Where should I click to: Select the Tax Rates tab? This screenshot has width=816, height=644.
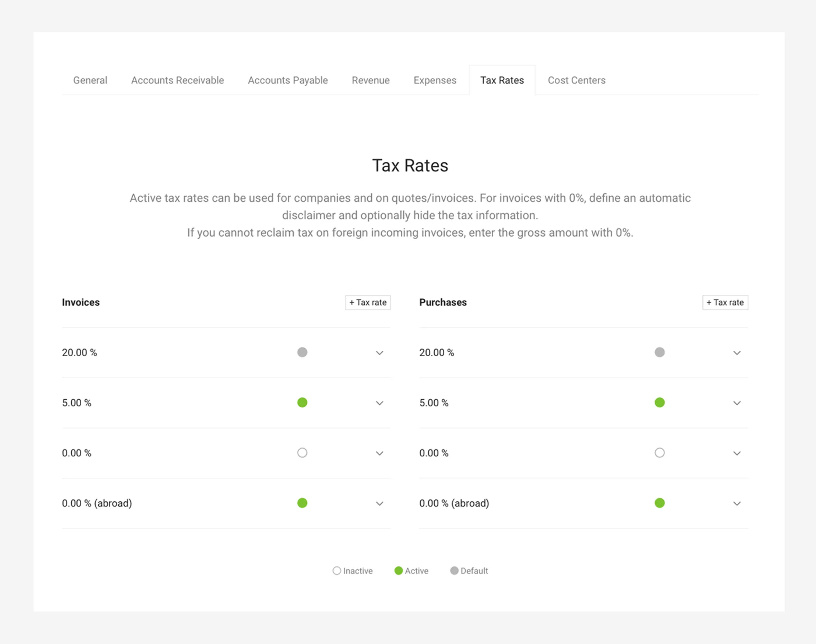pyautogui.click(x=502, y=80)
